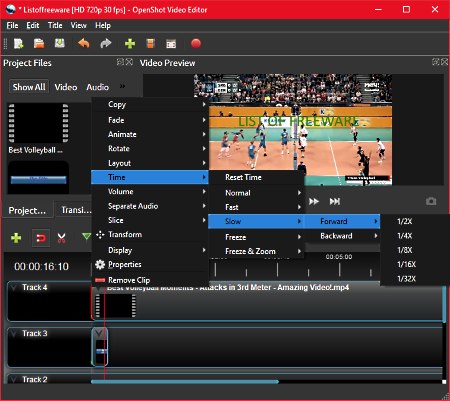Image resolution: width=450 pixels, height=401 pixels.
Task: Undock the Project Files panel
Action: tap(120, 62)
